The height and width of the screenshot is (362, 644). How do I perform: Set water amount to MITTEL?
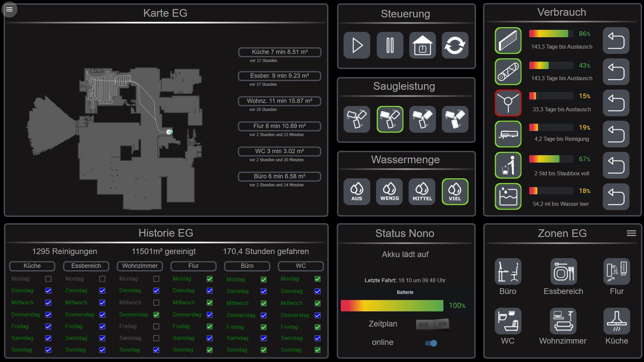pyautogui.click(x=422, y=192)
